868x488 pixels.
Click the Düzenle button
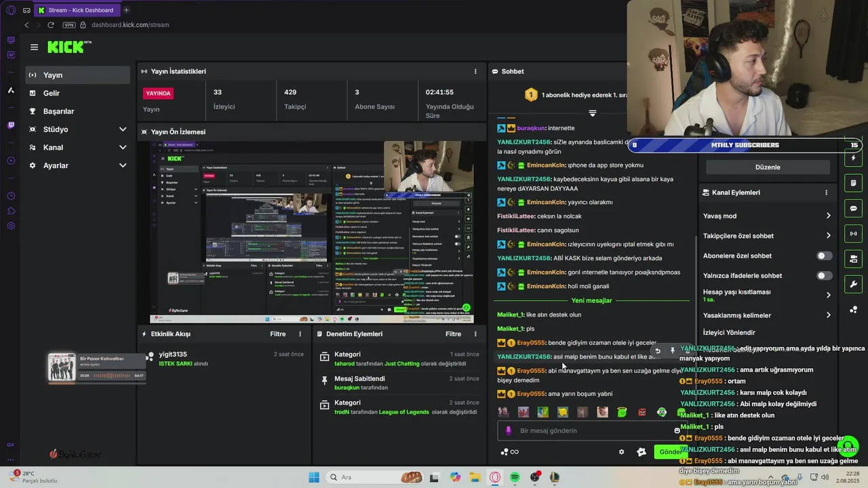(x=768, y=167)
